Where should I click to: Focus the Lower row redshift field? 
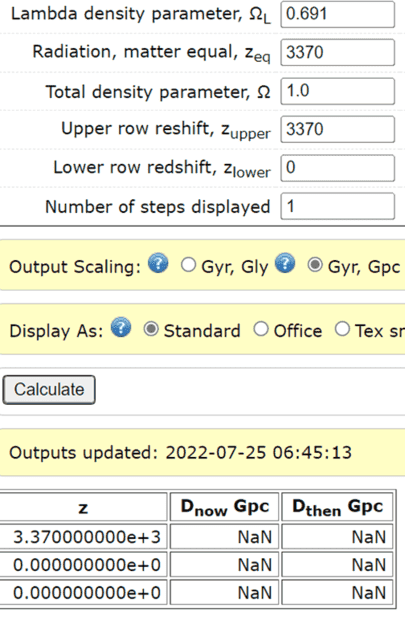coord(338,168)
